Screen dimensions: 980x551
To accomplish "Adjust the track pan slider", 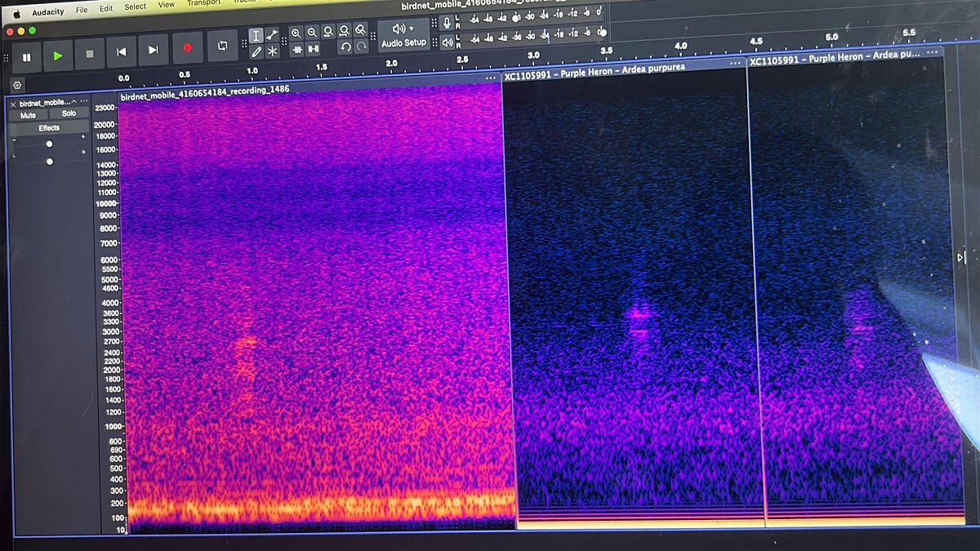I will click(49, 162).
